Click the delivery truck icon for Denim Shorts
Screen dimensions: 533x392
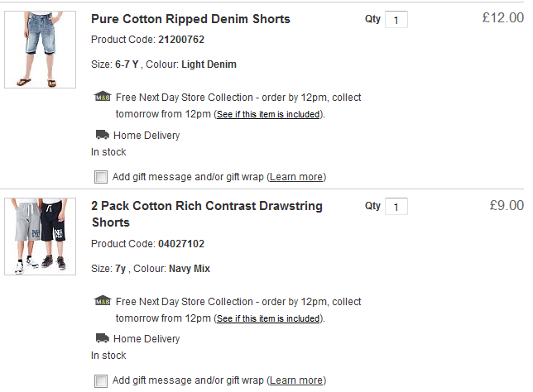(103, 135)
